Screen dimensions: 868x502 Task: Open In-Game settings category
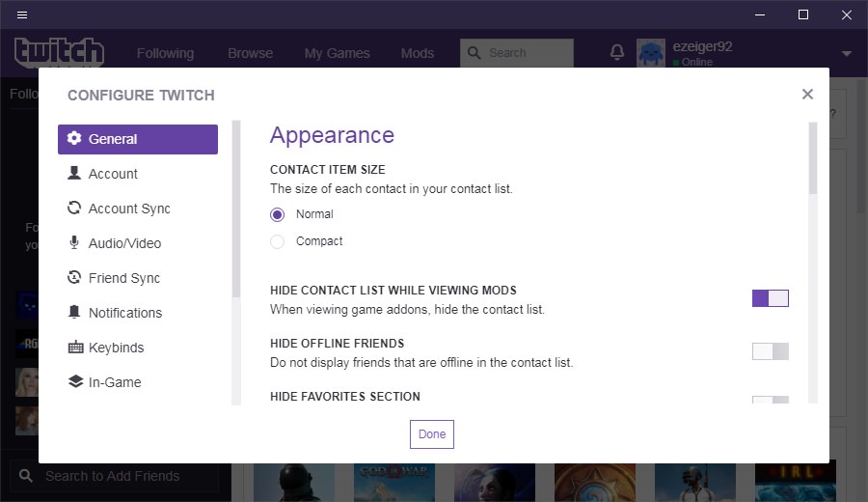138,382
